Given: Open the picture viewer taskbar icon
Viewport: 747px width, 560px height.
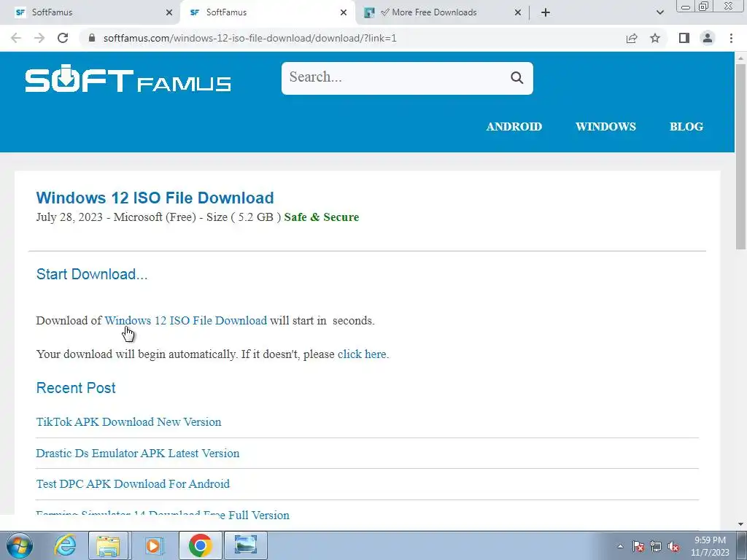Looking at the screenshot, I should pos(246,545).
